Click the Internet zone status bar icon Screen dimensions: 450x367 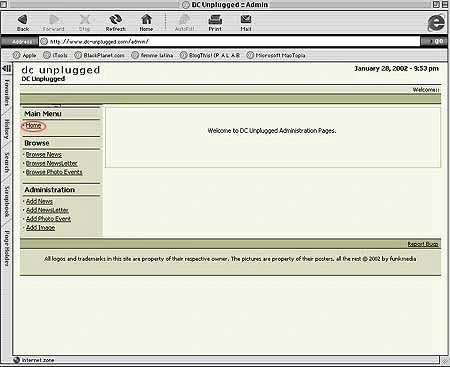coord(17,360)
